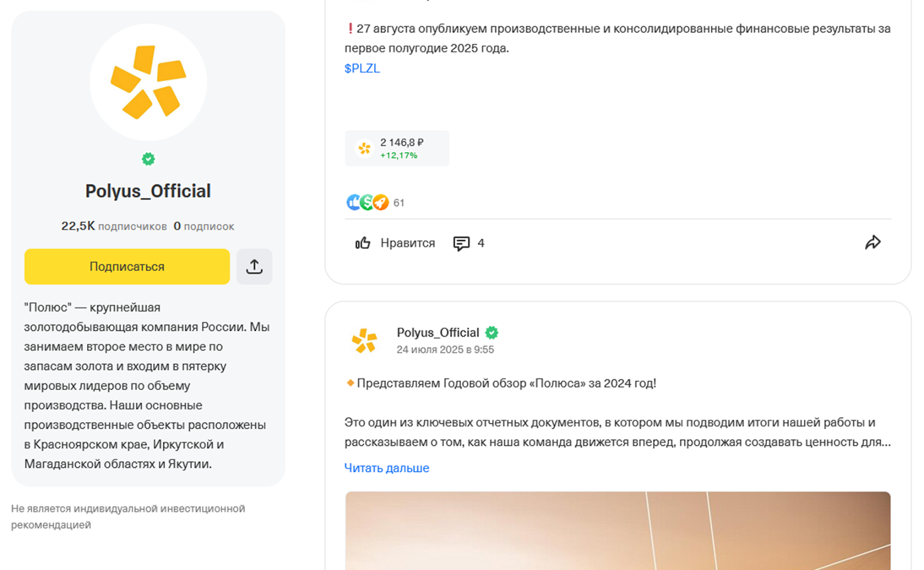Click Нравится to like the post
Image resolution: width=924 pixels, height=570 pixels.
point(407,243)
